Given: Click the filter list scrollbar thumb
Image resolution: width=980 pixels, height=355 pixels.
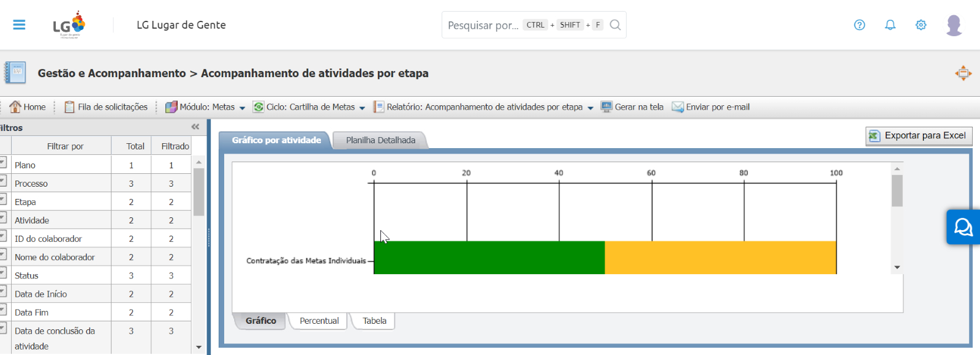Looking at the screenshot, I should click(198, 192).
